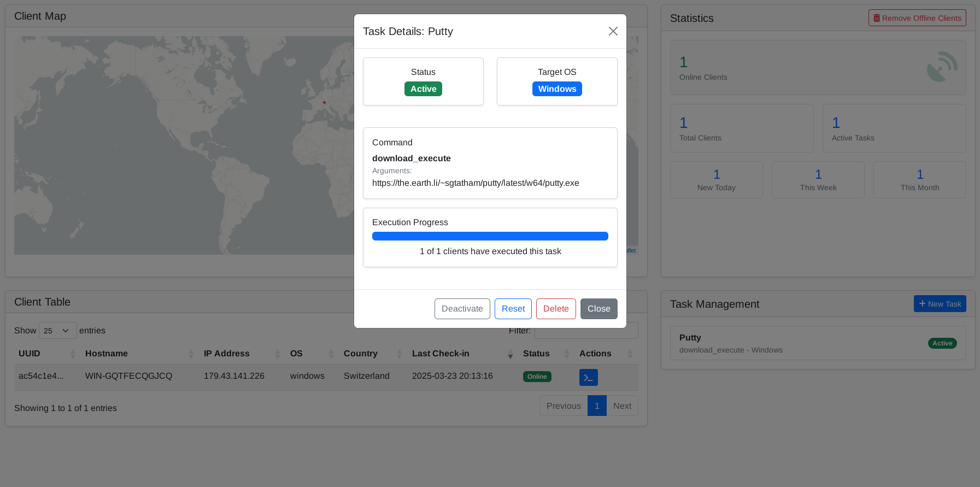Sort by Actions column arrows

point(630,354)
